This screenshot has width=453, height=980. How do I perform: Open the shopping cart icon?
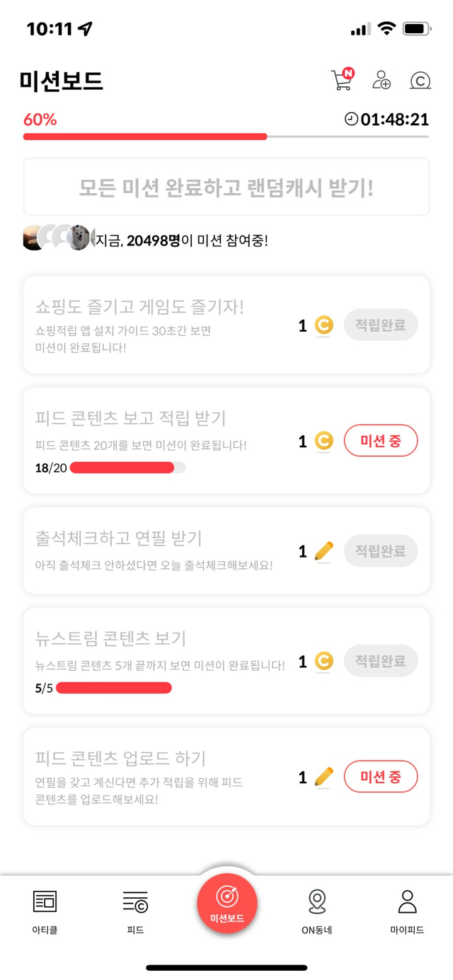(x=341, y=80)
